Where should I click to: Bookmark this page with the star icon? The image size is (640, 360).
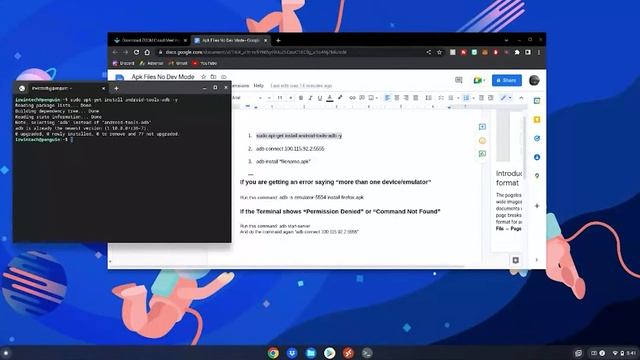pos(439,52)
